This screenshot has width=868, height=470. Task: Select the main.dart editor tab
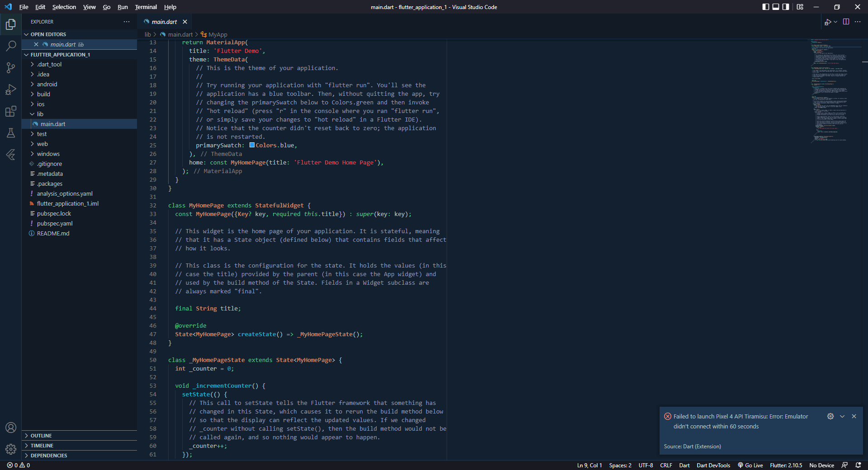[x=164, y=22]
